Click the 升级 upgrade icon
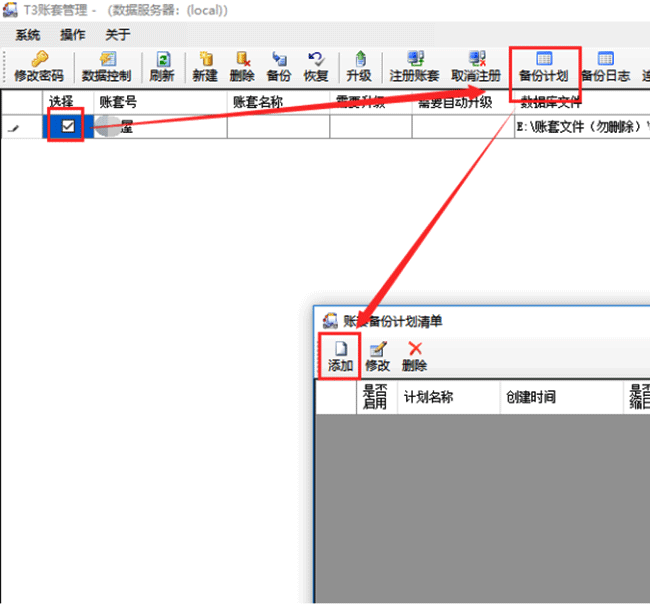Screen dimensions: 650x614 pos(360,59)
